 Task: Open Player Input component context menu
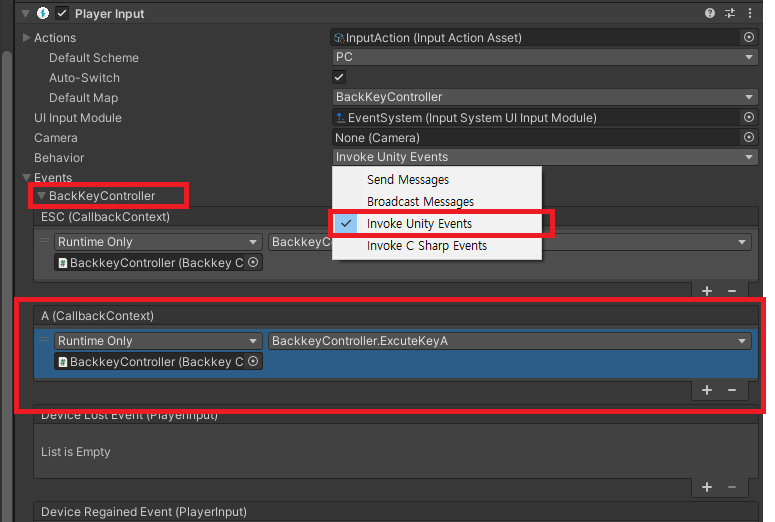(x=750, y=13)
